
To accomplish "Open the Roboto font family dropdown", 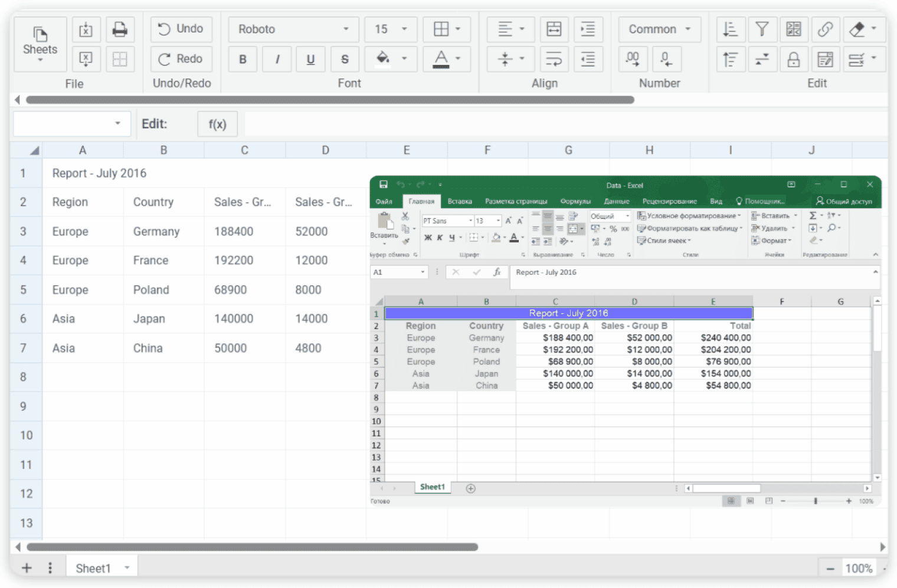I will click(293, 29).
